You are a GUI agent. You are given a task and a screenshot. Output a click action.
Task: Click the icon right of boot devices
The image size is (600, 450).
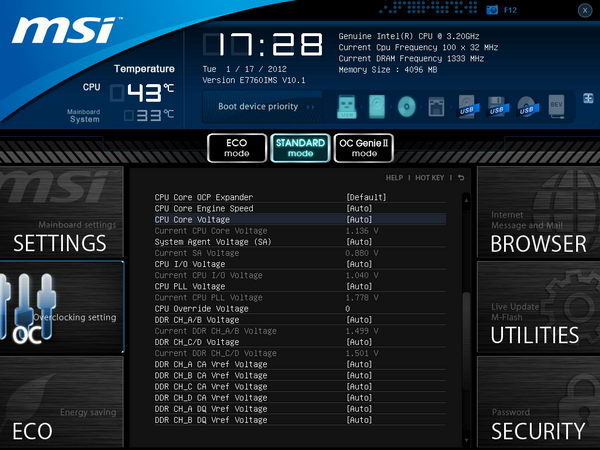[x=588, y=98]
